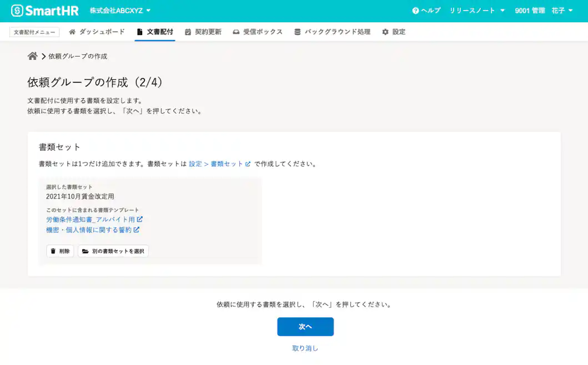The width and height of the screenshot is (588, 365).
Task: Click the 取り消し link
Action: click(x=304, y=348)
